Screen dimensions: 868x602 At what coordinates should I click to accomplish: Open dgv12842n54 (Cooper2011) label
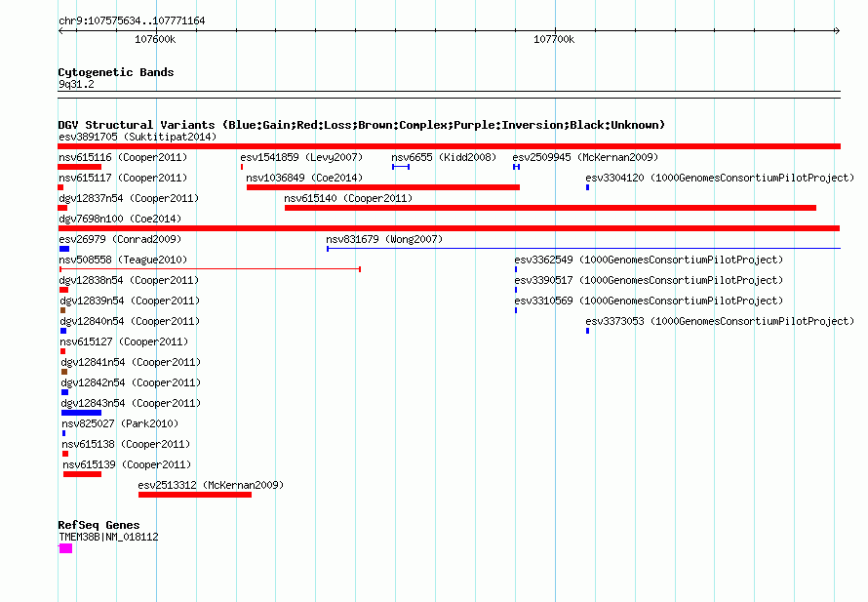click(x=131, y=382)
